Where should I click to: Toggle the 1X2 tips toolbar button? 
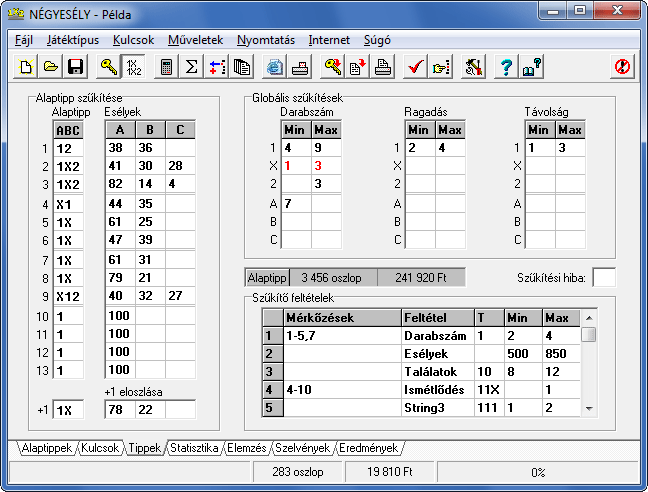[x=133, y=67]
